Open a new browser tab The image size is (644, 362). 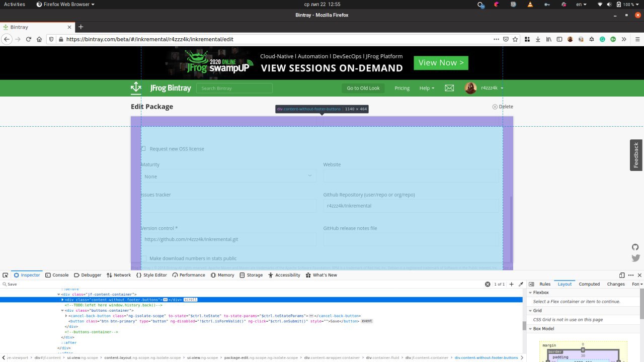coord(80,27)
